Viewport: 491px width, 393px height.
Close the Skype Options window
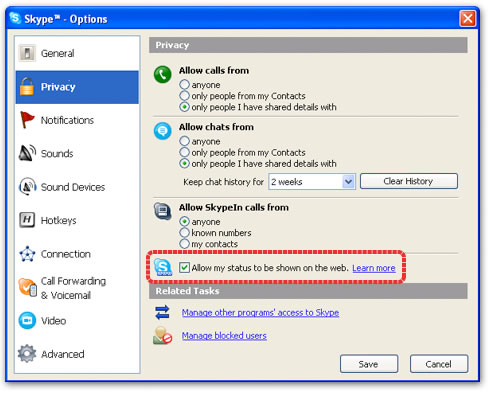[467, 18]
